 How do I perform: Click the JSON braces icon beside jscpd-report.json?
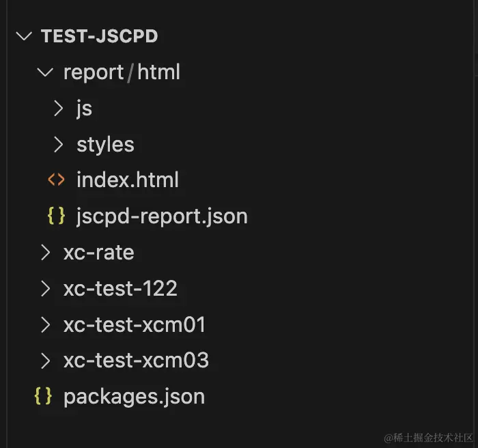pos(56,216)
